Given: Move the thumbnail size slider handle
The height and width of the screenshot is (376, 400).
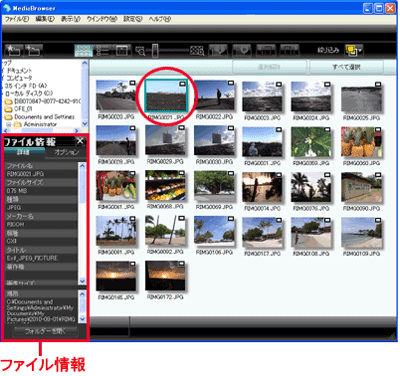Looking at the screenshot, I should coord(155,51).
